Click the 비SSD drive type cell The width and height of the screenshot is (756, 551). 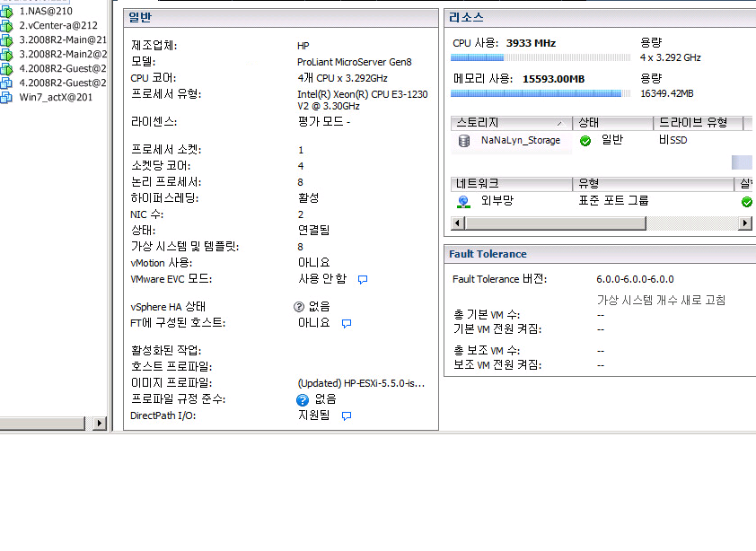pos(672,140)
